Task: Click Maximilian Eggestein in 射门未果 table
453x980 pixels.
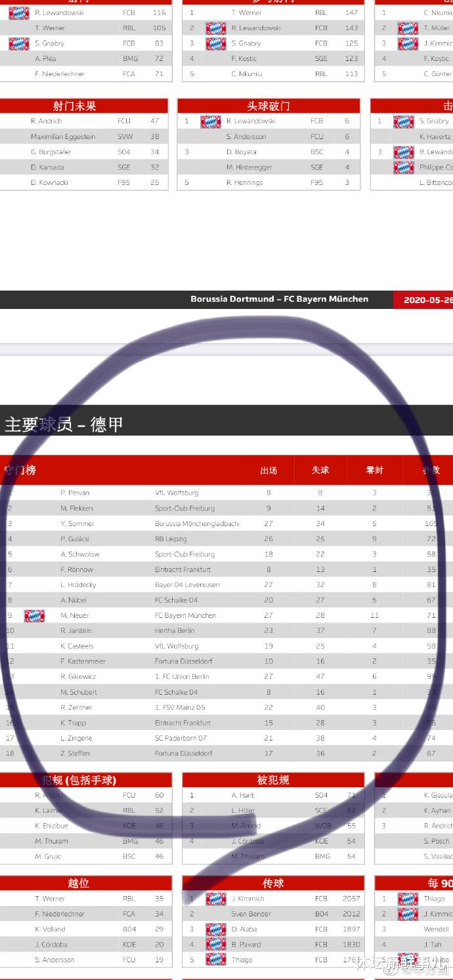Action: coord(63,136)
